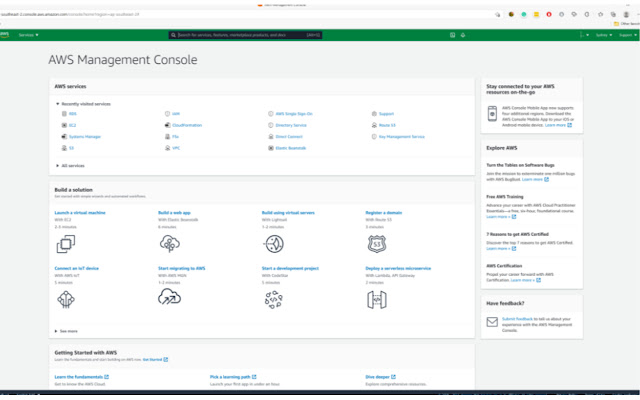
Task: Open the browser profile avatar icon
Action: 626,14
